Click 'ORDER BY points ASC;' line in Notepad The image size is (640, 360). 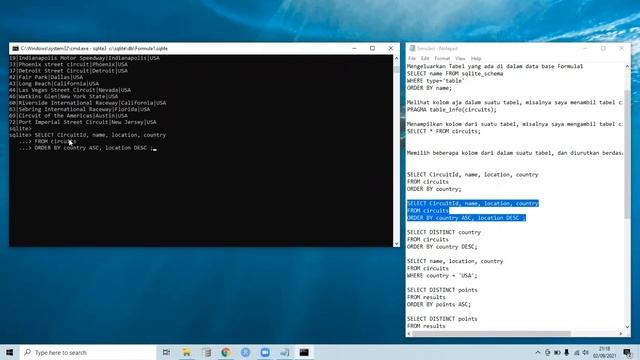coord(439,304)
